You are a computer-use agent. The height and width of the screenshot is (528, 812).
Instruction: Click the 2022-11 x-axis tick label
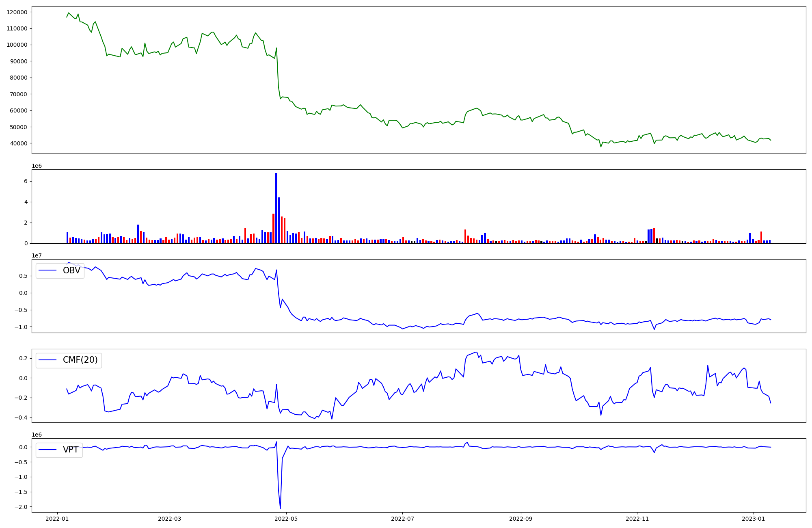(x=637, y=519)
